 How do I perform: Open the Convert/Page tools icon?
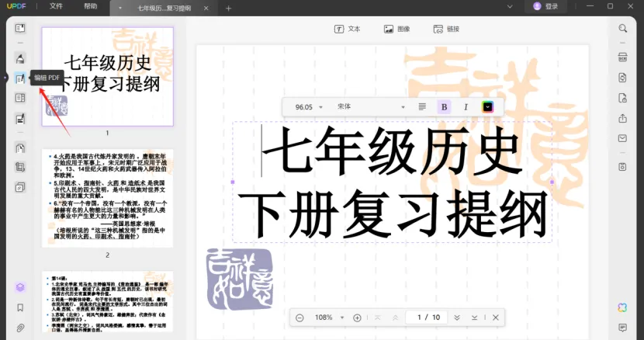click(x=20, y=147)
